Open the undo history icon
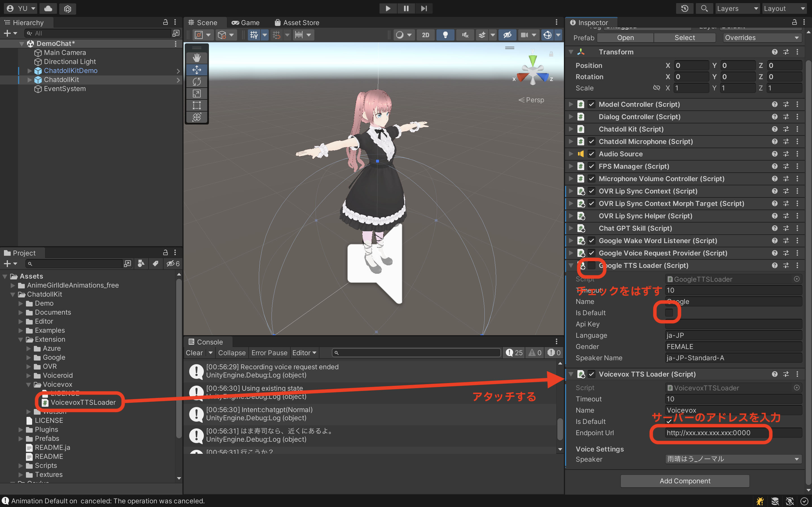The height and width of the screenshot is (507, 812). coord(685,8)
